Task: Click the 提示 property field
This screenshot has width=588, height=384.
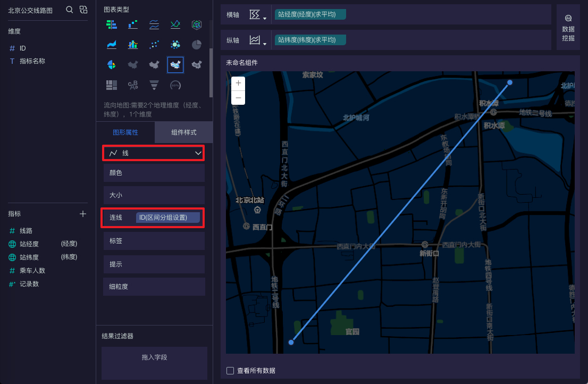Action: tap(154, 264)
